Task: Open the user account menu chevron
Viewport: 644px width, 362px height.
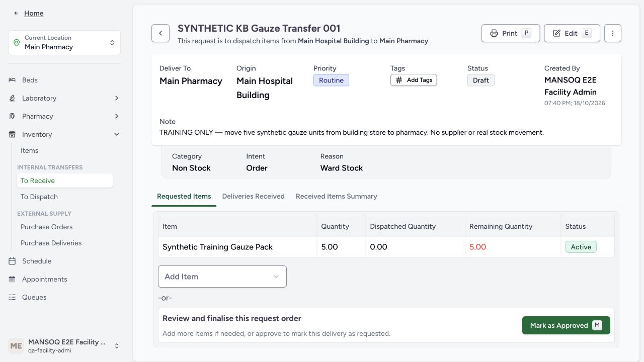Action: point(117,346)
